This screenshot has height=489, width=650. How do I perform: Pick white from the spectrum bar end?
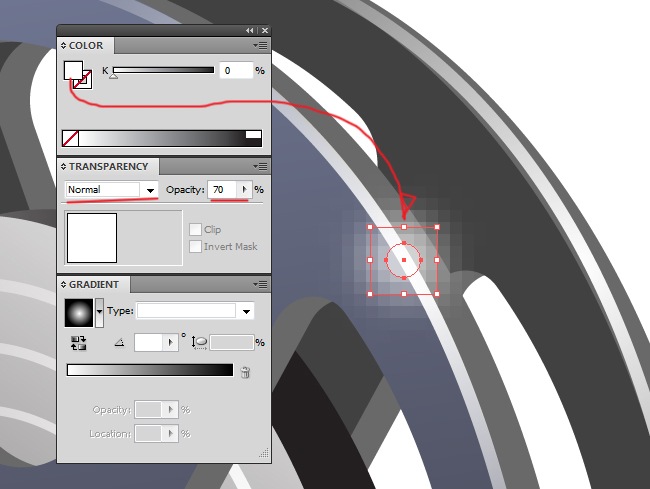click(x=253, y=135)
